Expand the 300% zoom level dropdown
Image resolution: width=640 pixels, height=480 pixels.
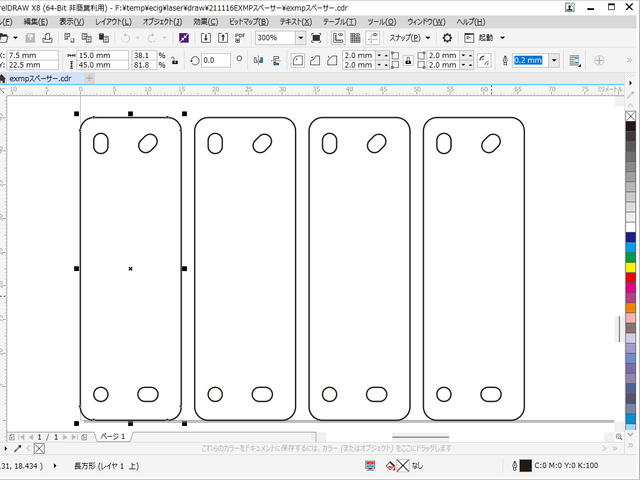[x=301, y=37]
